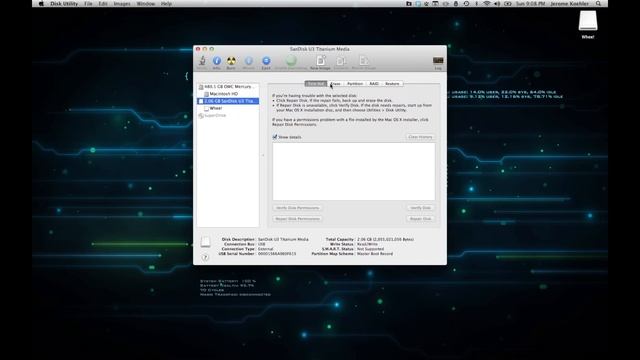Switch to the First Aid tab
The image size is (640, 360).
[316, 84]
